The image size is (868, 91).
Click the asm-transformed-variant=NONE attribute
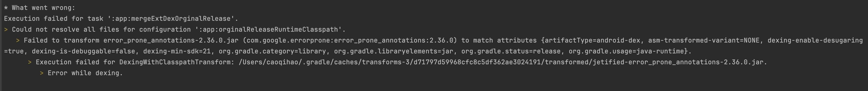(x=704, y=40)
